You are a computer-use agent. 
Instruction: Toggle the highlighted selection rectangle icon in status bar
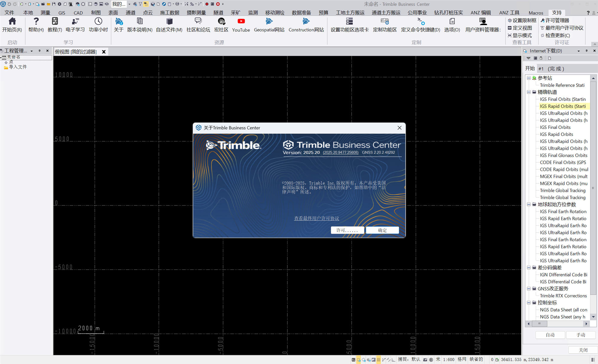coord(359,360)
